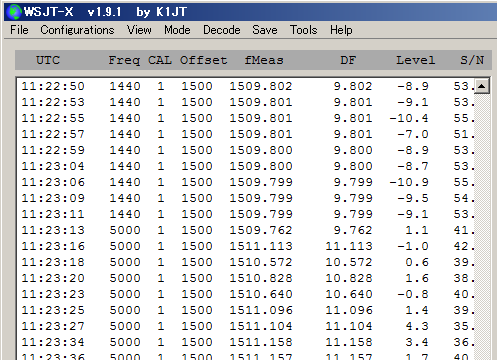Open the Tools menu
The image size is (497, 360).
coord(303,30)
